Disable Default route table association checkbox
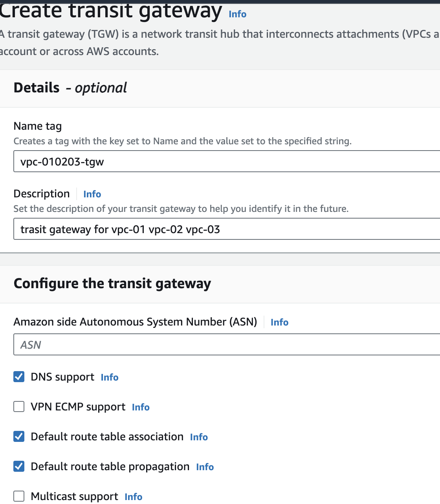The height and width of the screenshot is (504, 440). pyautogui.click(x=19, y=436)
